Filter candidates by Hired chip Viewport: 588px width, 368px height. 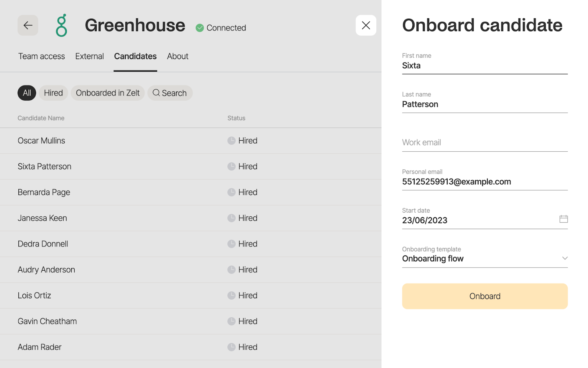[x=53, y=93]
